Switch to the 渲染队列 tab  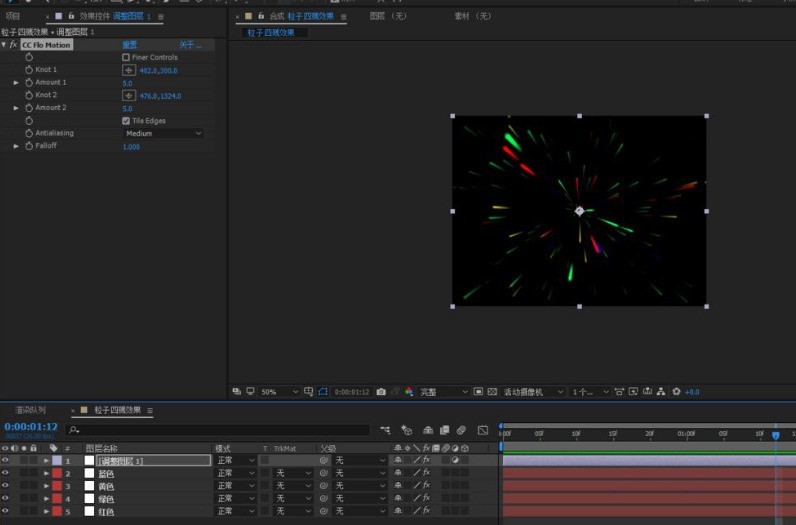pyautogui.click(x=30, y=410)
